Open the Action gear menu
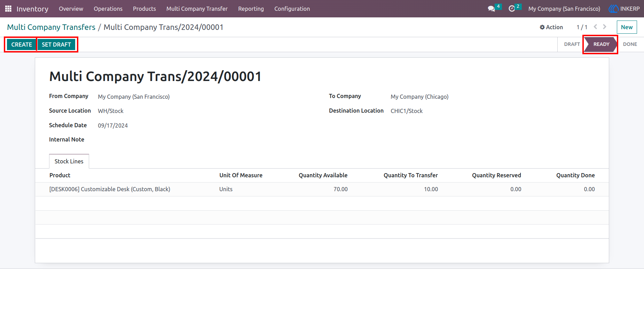 click(551, 27)
